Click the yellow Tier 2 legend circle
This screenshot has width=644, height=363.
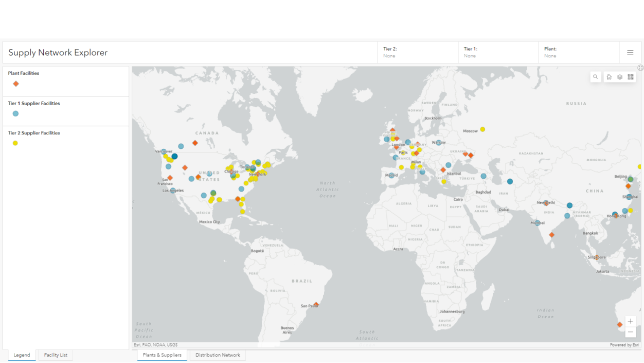(15, 143)
